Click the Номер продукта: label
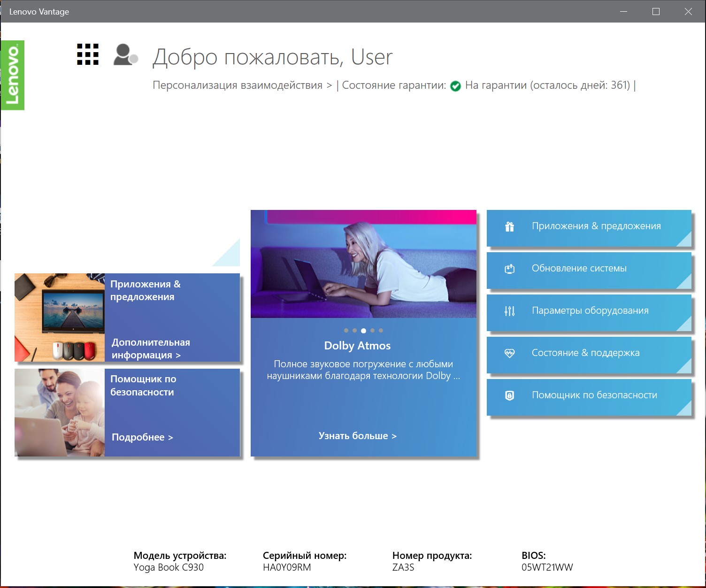The width and height of the screenshot is (706, 588). click(432, 556)
